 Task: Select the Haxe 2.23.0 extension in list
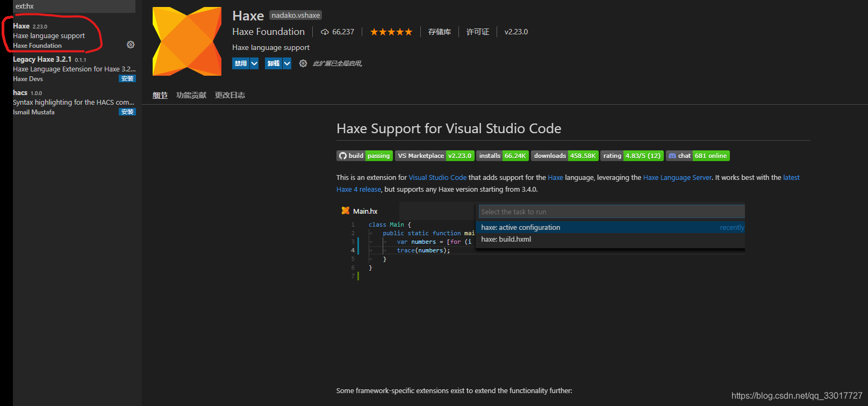pos(74,35)
